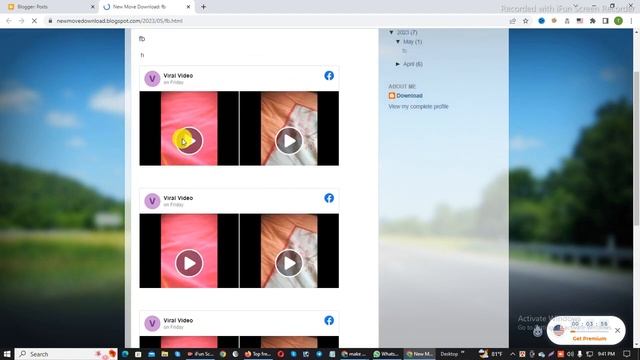The image size is (640, 360).
Task: Open the Windows Start menu
Action: [x=7, y=354]
